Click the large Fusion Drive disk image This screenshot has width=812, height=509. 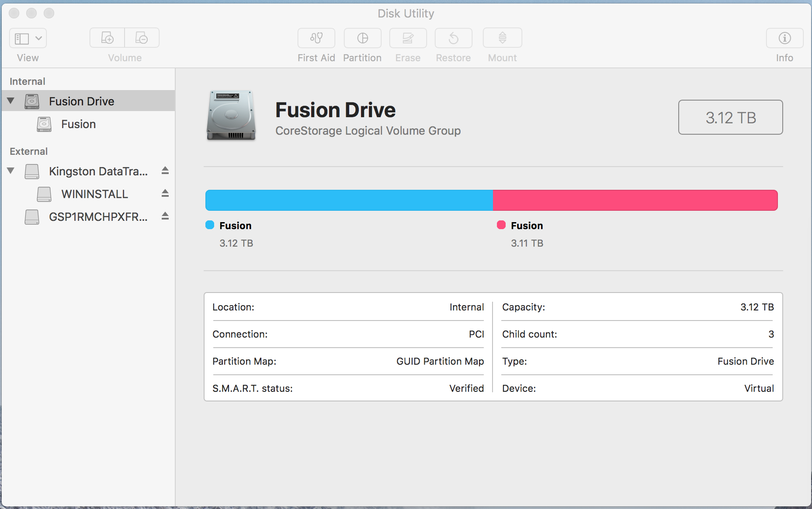point(231,115)
